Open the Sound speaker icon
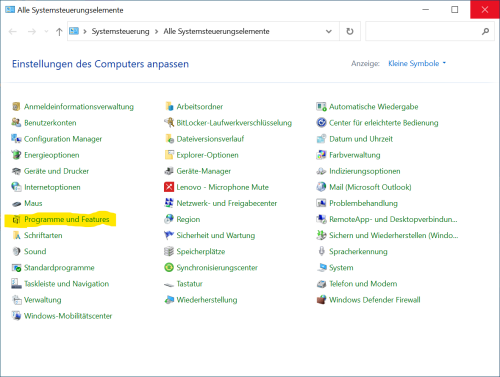 16,251
